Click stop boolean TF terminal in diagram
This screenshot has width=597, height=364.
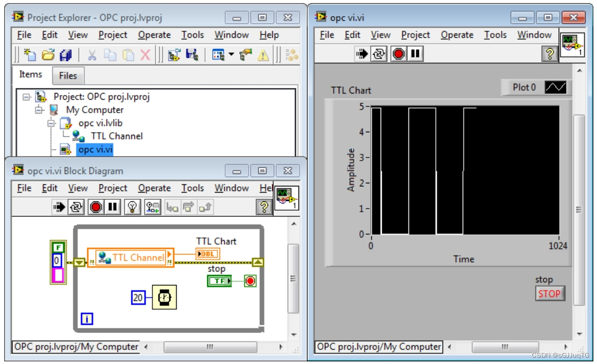[219, 281]
